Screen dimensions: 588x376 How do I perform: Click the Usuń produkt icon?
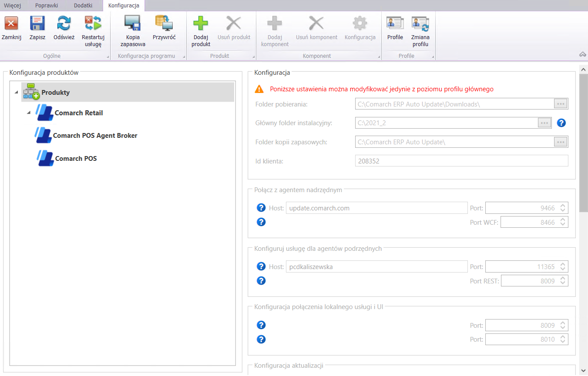(234, 23)
